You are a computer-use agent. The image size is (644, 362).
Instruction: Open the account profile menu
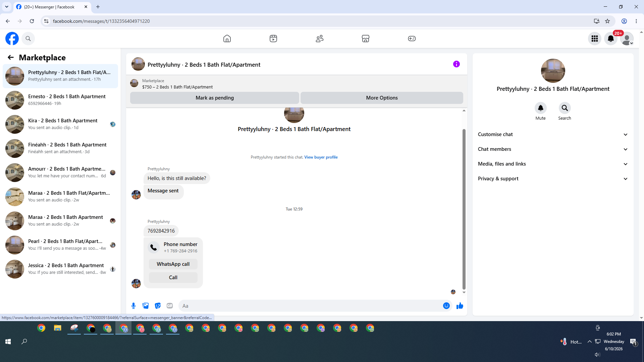pyautogui.click(x=627, y=39)
